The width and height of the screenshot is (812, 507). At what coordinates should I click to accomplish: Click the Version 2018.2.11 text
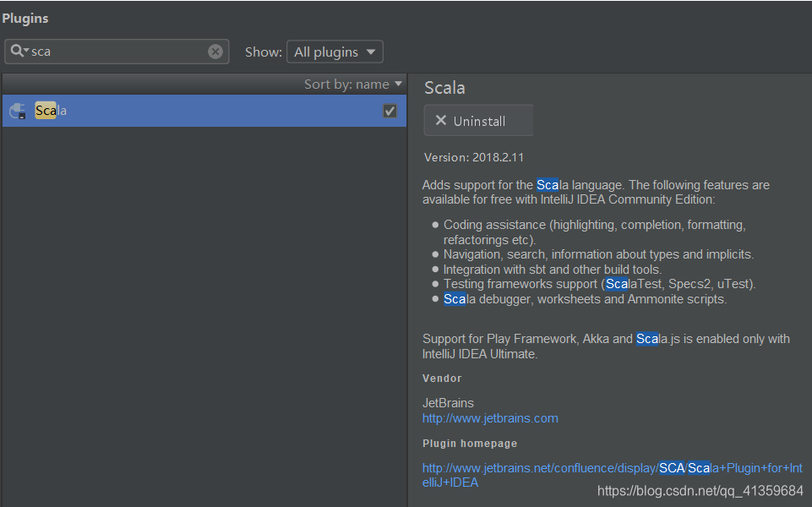[472, 157]
